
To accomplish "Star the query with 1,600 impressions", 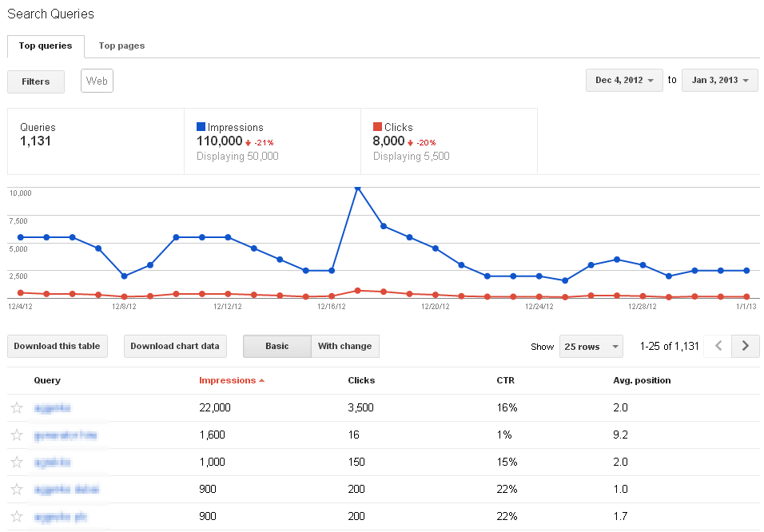I will 16,435.
